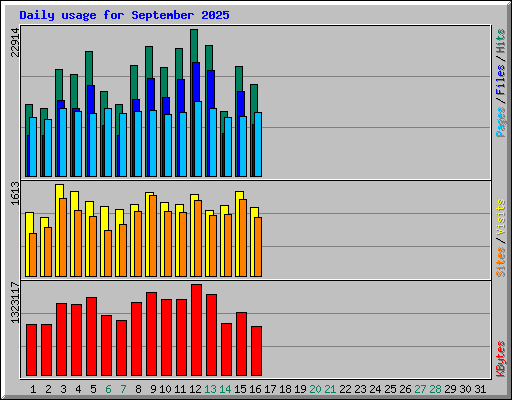Click the red 'KBytes' legend label
512x400 pixels.
point(501,359)
